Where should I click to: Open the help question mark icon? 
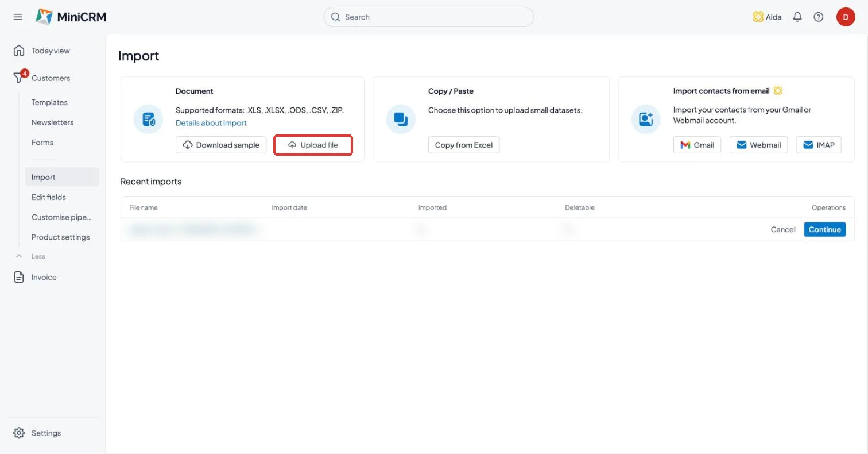[819, 17]
